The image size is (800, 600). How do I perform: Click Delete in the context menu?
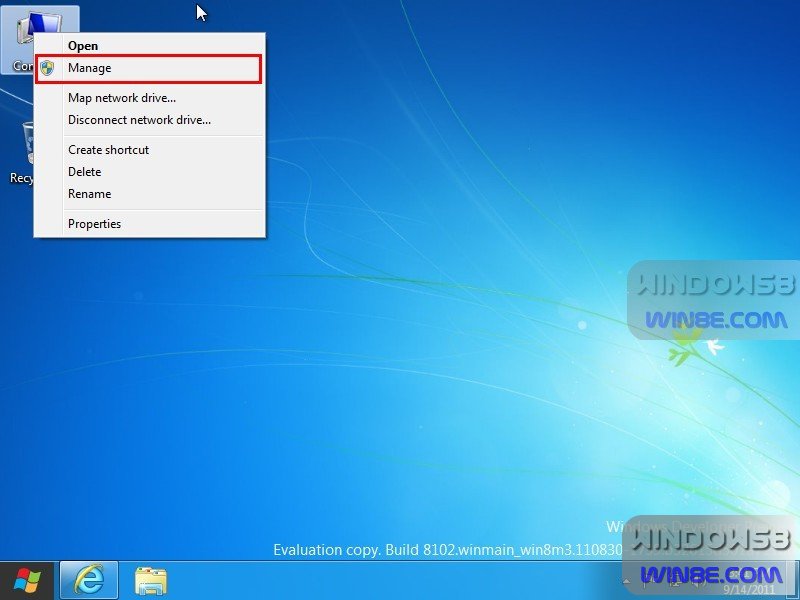point(149,172)
